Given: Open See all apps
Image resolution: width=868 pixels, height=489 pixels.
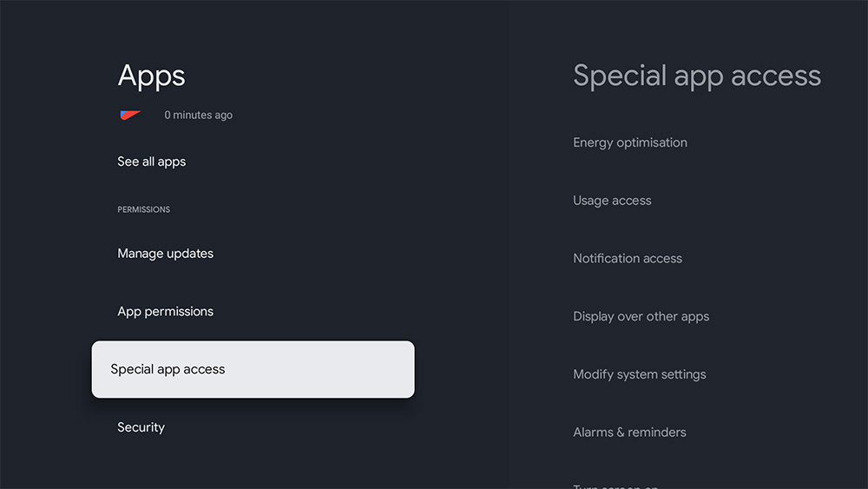Looking at the screenshot, I should [152, 162].
